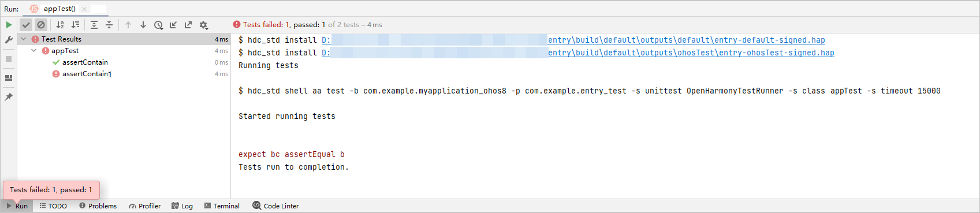Sort tests by duration
This screenshot has height=213, width=980.
(x=75, y=25)
